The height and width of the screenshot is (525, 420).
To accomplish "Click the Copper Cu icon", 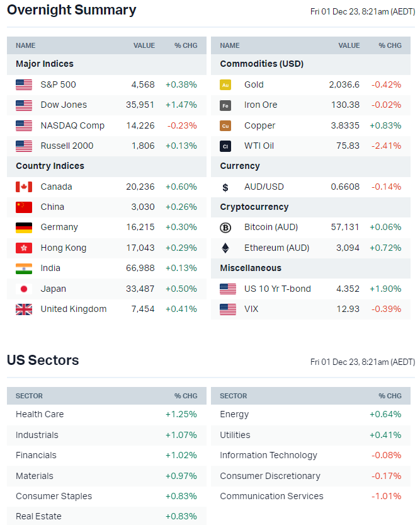I will [x=225, y=125].
